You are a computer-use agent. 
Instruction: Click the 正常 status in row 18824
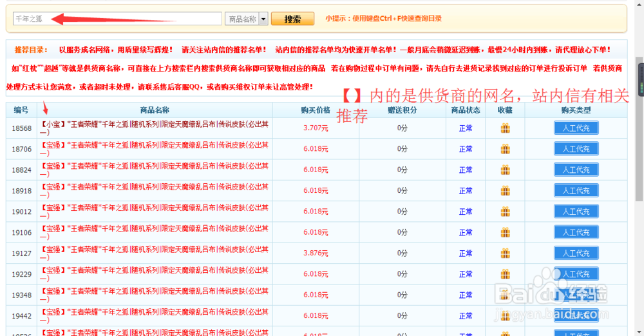click(x=466, y=170)
